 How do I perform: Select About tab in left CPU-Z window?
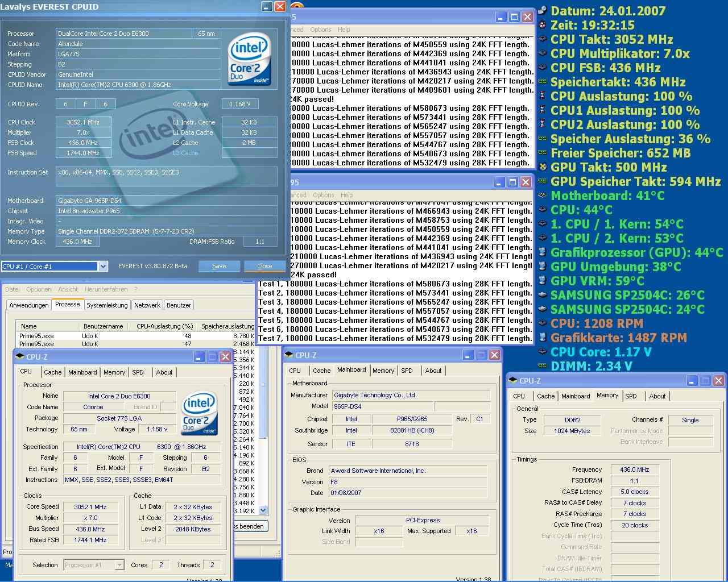click(164, 372)
